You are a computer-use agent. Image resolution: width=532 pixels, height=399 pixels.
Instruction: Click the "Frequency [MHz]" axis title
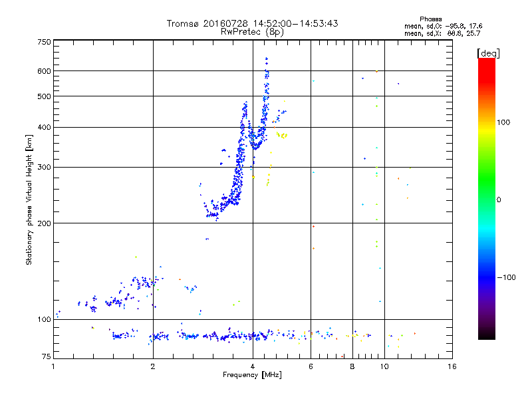(252, 375)
